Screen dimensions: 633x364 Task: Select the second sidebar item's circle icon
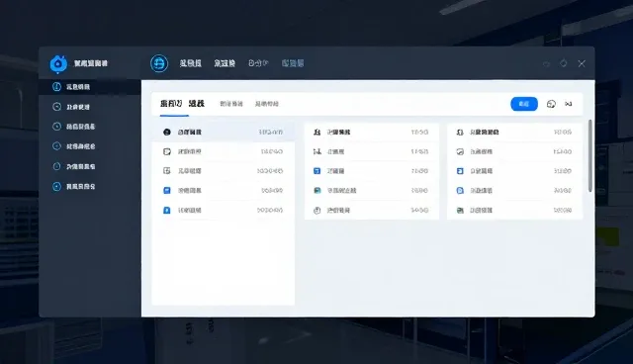point(57,107)
